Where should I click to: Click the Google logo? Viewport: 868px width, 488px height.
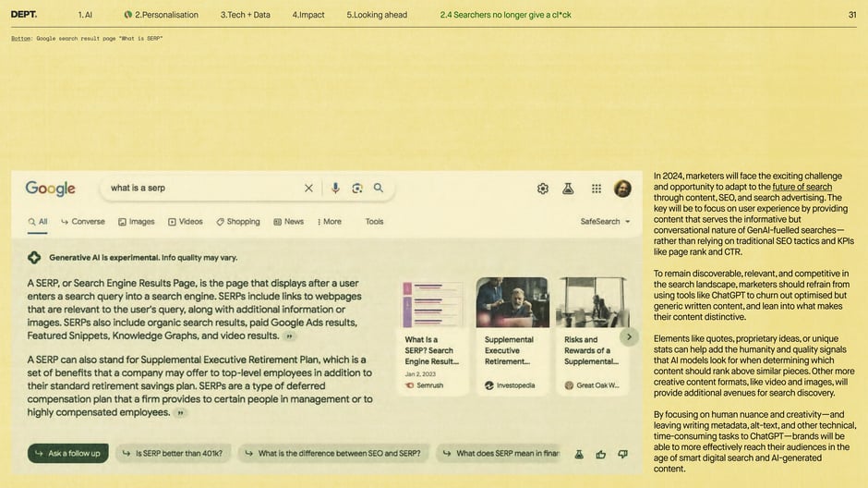[x=51, y=189]
